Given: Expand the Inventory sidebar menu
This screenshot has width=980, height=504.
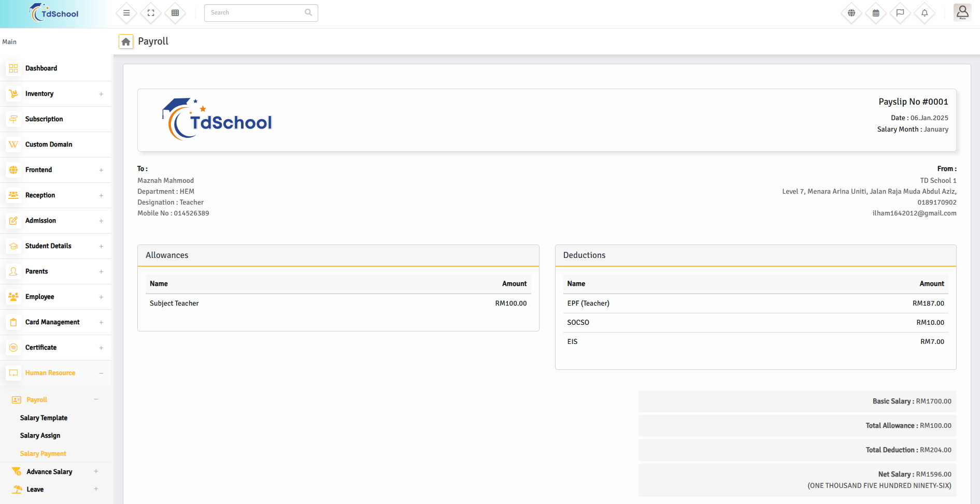Looking at the screenshot, I should (x=55, y=94).
